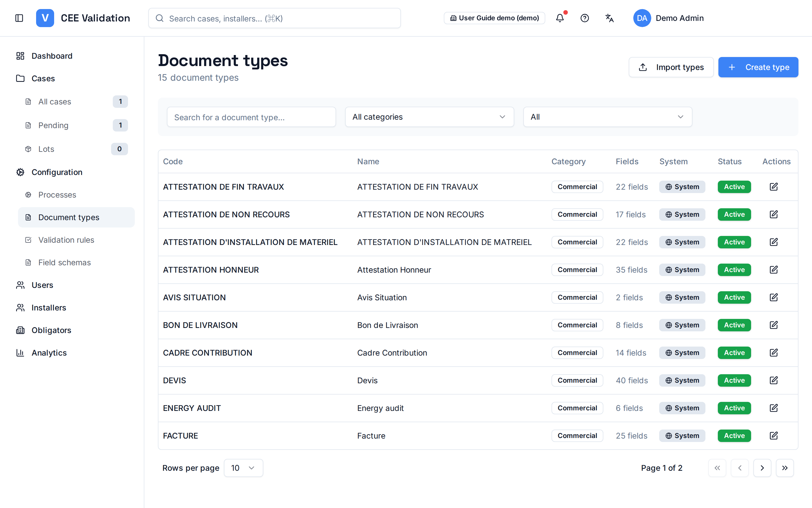Edit the ATTESTATION DE NON RECOURS type

(773, 214)
